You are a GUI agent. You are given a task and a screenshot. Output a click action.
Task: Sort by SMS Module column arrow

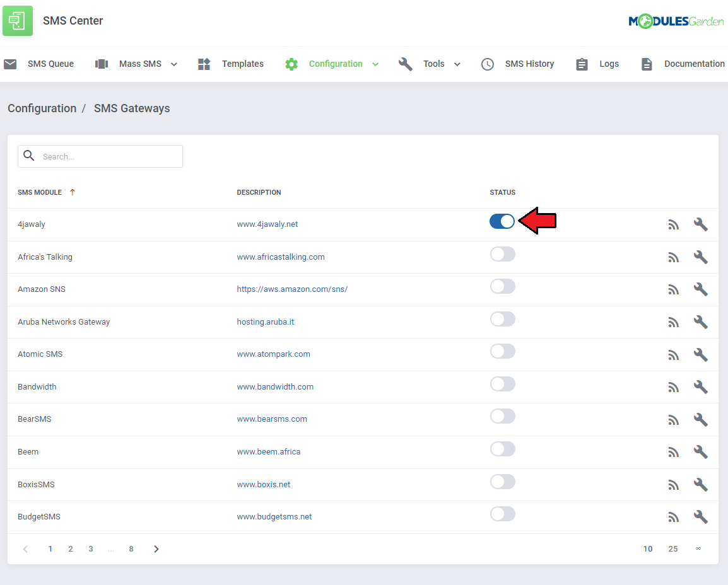[73, 192]
